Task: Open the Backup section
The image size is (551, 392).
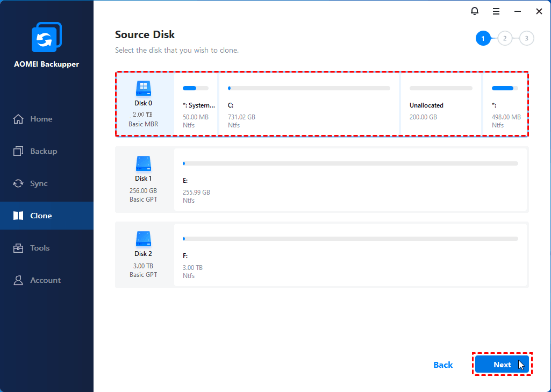Action: pyautogui.click(x=47, y=151)
